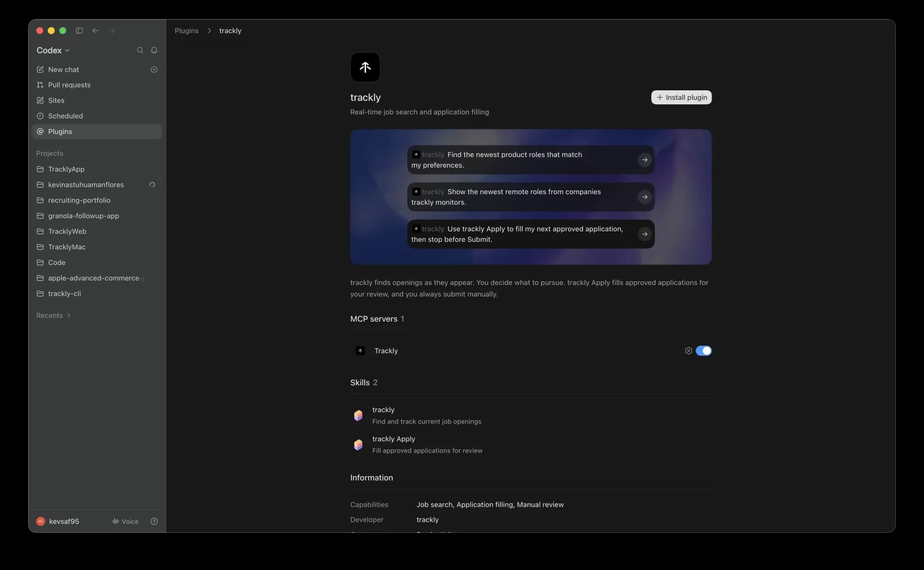Open the Code project
924x570 pixels.
click(x=97, y=262)
